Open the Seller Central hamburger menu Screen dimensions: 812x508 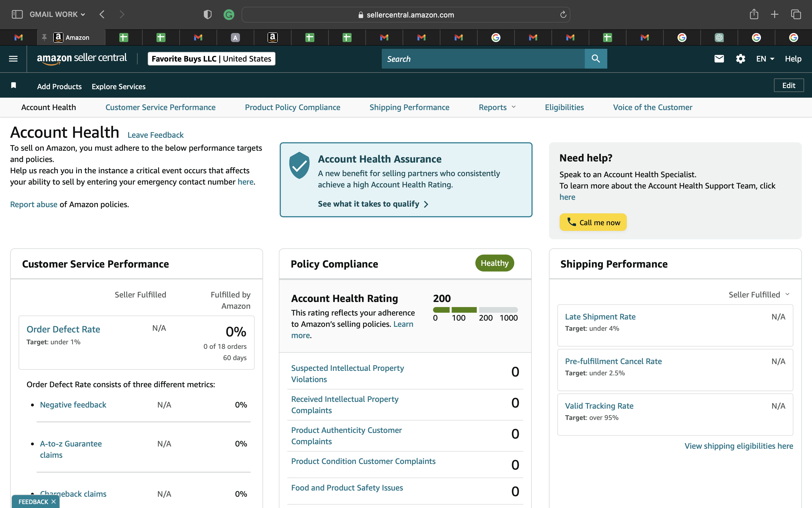(x=13, y=59)
